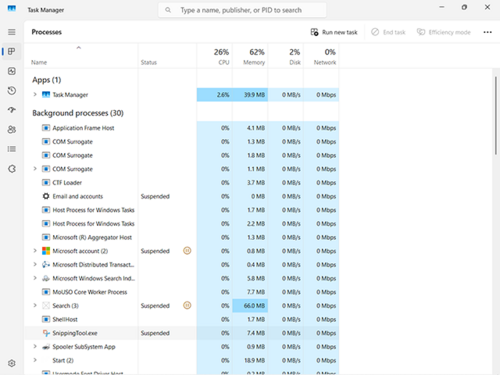Viewport: 500px width, 375px height.
Task: Open the Services page sidebar icon
Action: click(x=12, y=169)
